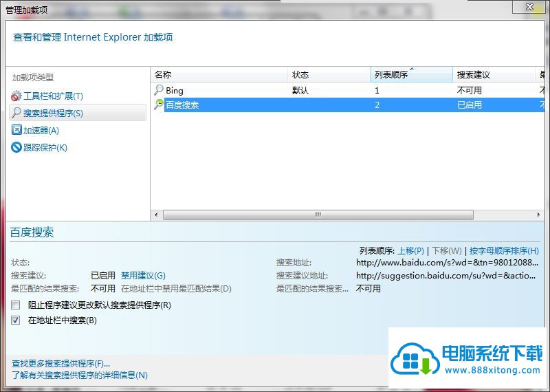Select the Bing search provider row
550x392 pixels.
point(348,90)
